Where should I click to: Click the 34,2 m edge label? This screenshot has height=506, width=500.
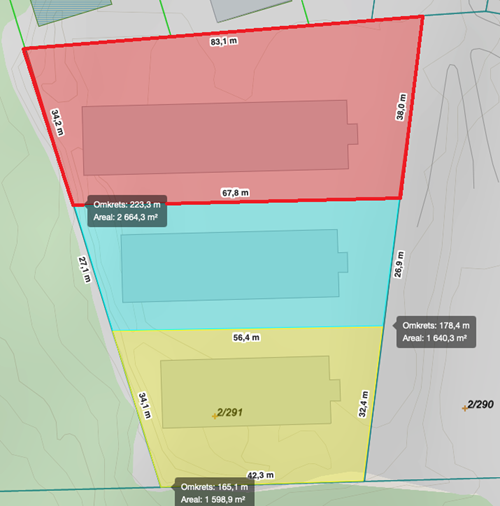(x=57, y=123)
